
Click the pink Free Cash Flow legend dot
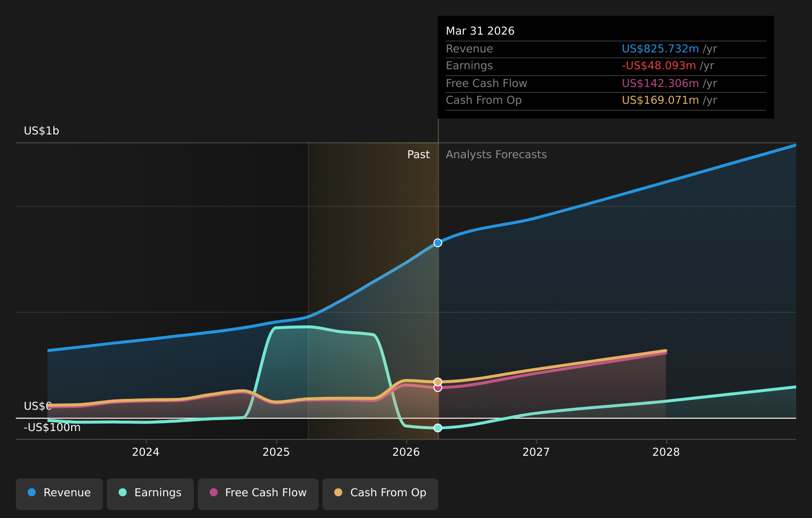click(214, 492)
